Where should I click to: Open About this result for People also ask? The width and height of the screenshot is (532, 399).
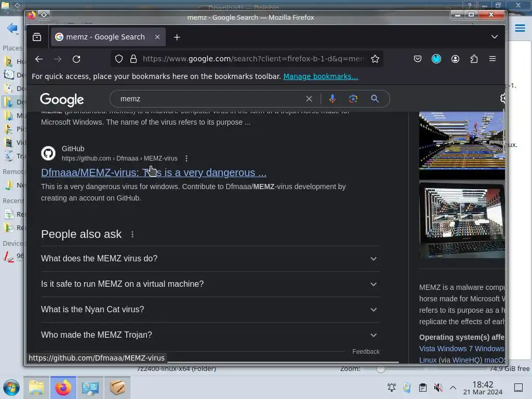[132, 234]
